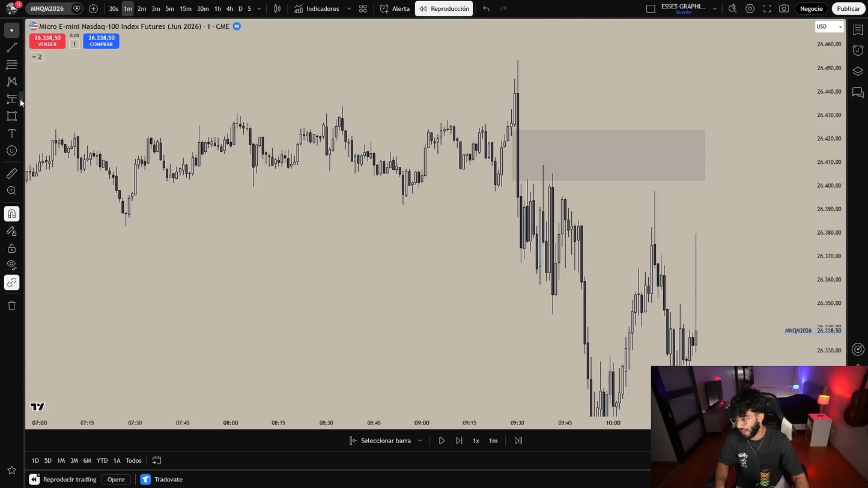Image resolution: width=868 pixels, height=488 pixels.
Task: Open the go to date calendar
Action: tap(157, 460)
